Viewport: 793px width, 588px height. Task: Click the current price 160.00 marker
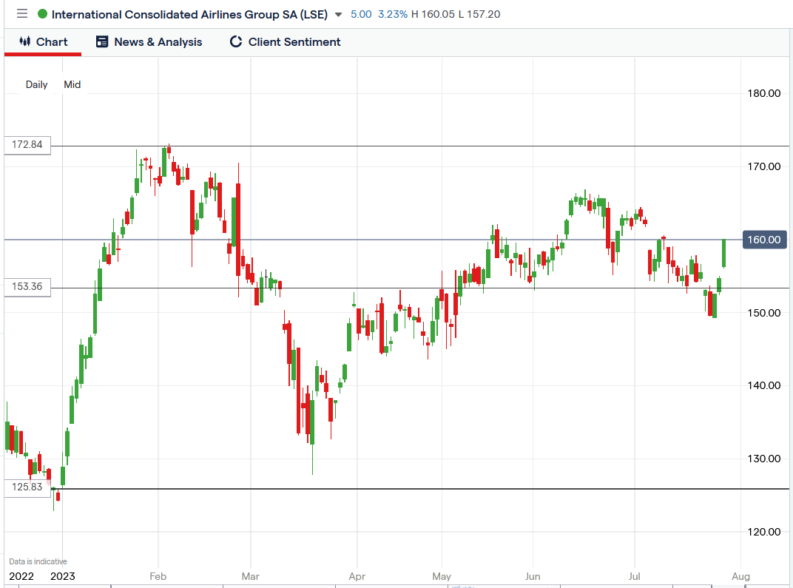[x=762, y=240]
